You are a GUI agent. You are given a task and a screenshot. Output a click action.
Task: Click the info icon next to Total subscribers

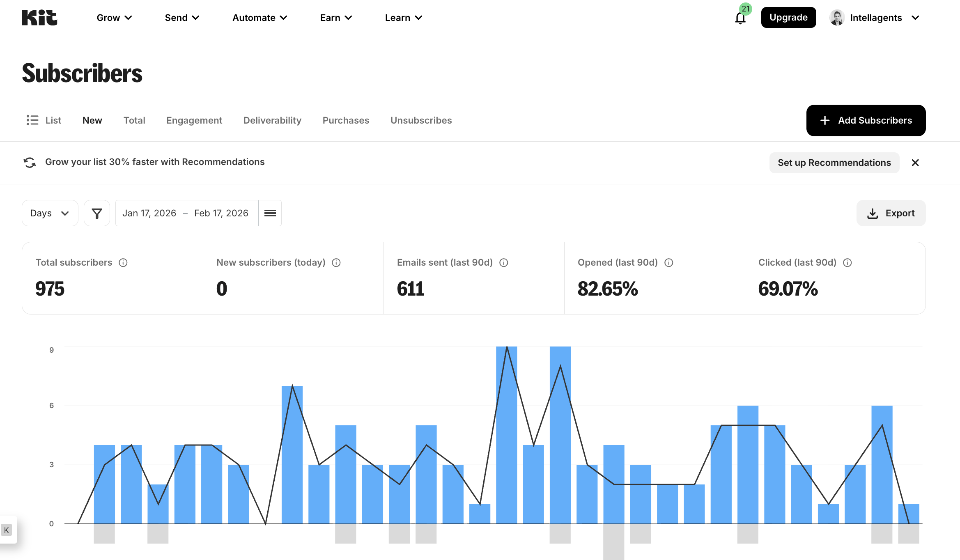point(124,262)
